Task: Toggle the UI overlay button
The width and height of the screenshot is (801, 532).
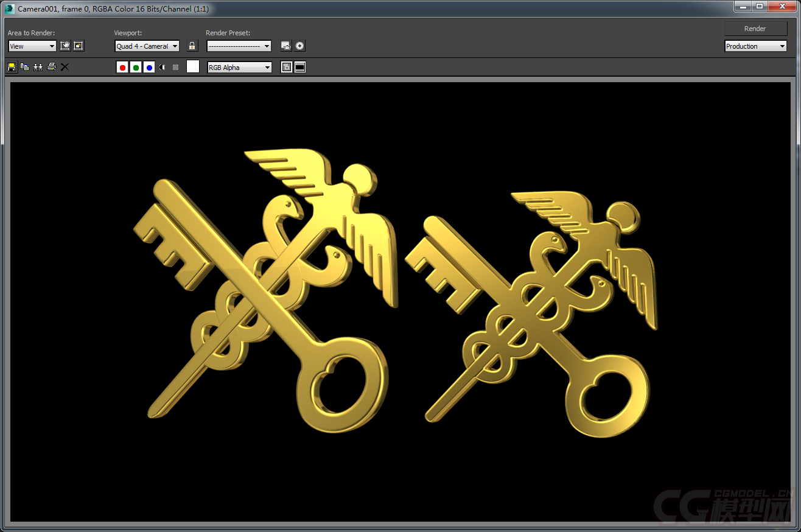Action: click(286, 68)
